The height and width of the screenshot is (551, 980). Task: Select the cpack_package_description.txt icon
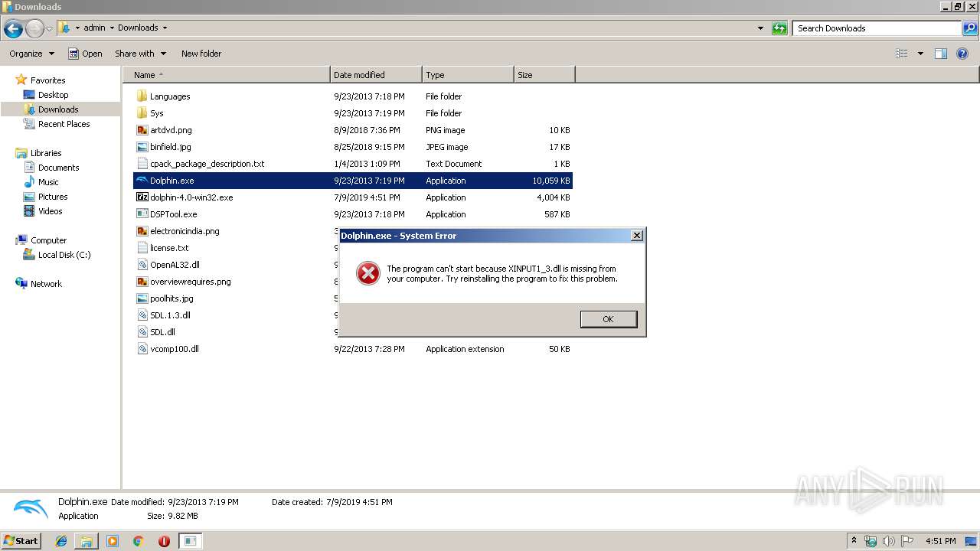(x=142, y=164)
